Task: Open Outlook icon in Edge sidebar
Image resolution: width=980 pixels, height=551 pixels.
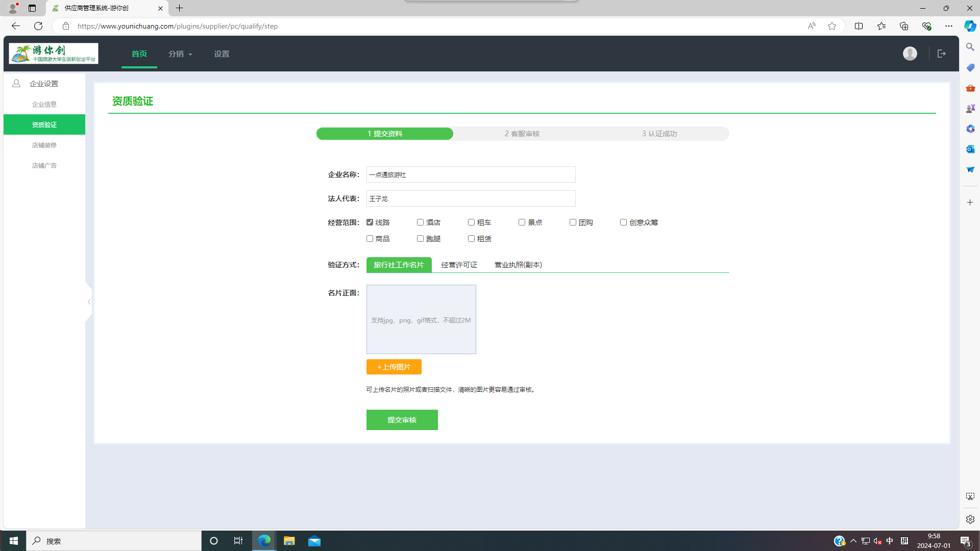Action: click(970, 149)
